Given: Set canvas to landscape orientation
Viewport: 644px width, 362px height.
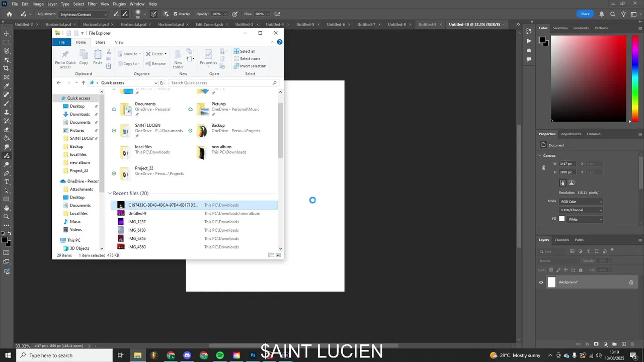Looking at the screenshot, I should [572, 183].
